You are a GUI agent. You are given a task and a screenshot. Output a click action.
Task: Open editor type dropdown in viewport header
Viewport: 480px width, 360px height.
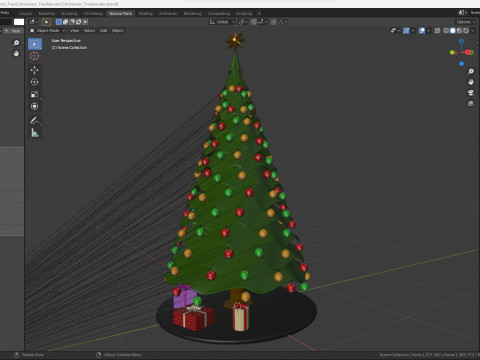(33, 22)
